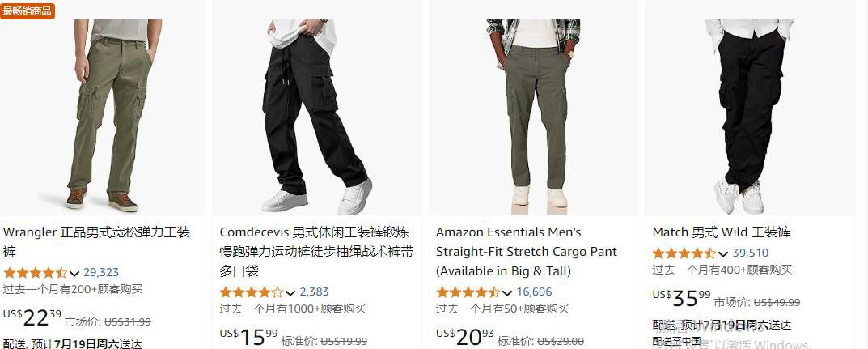
Task: Expand Amazon Essentials rating breakdown chevron
Action: click(507, 292)
